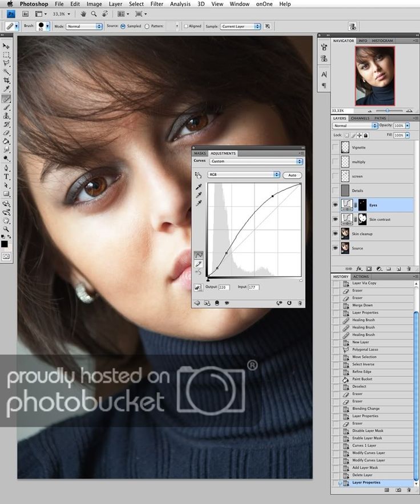Click the white point slider under curve
Viewport: 420px width, 504px height.
click(301, 280)
